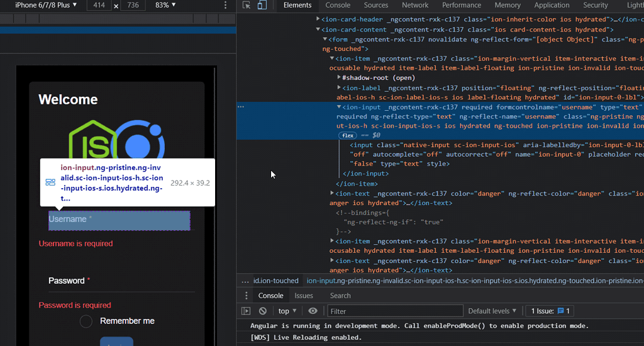Open device toolbar three-dot options menu
This screenshot has height=346, width=644.
click(226, 5)
